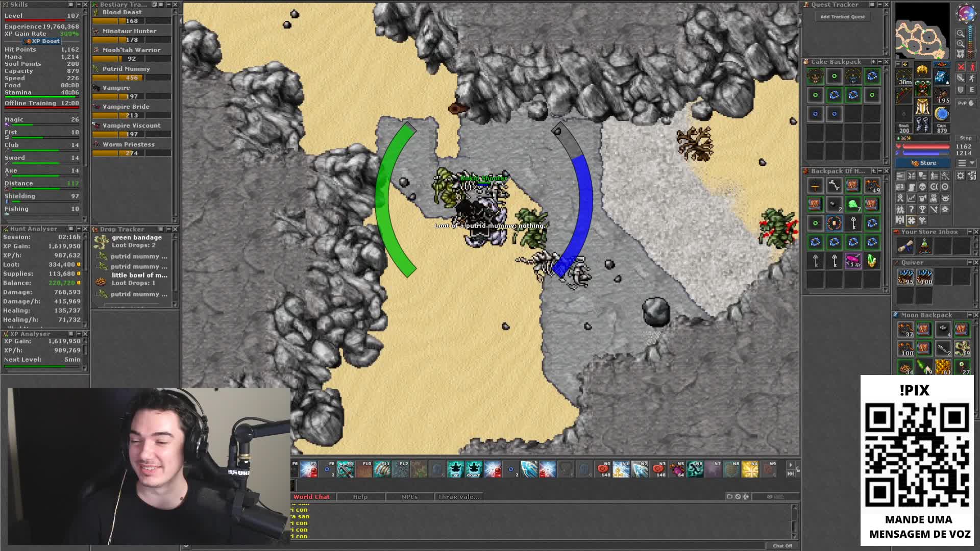This screenshot has width=980, height=551.
Task: Click green gem item in Backpack Of H...
Action: point(853,205)
